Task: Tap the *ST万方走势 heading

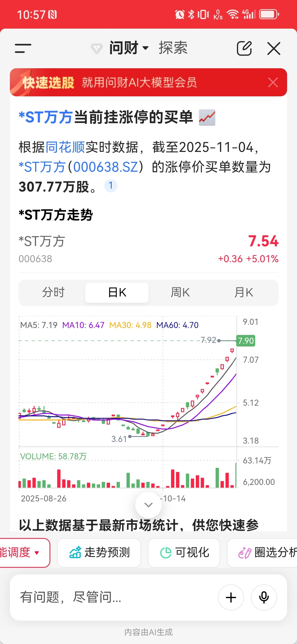Action: 56,215
